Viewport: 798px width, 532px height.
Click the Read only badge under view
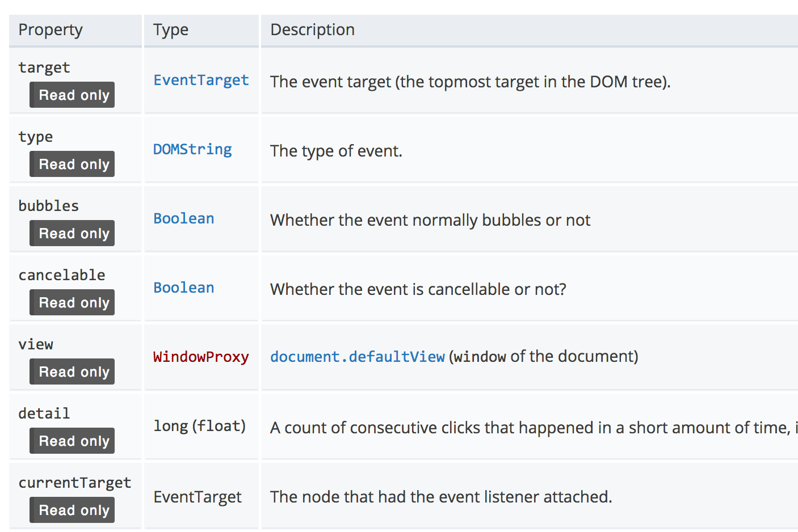pos(73,372)
